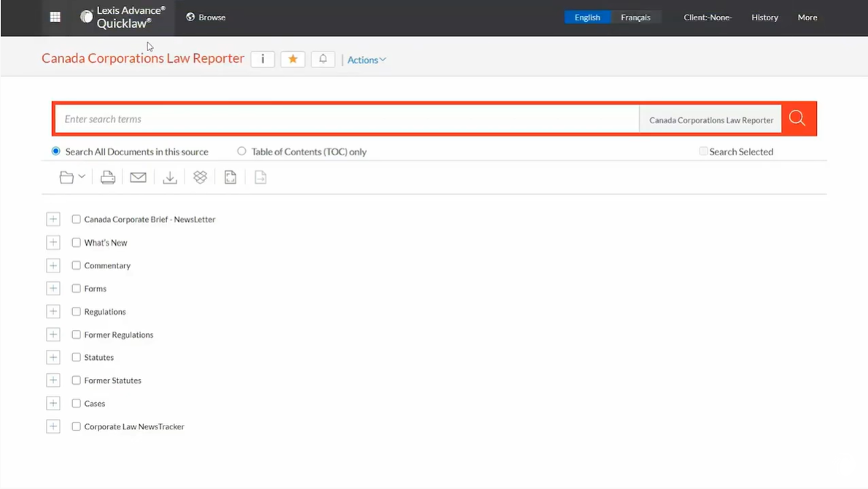
Task: Click the email envelope icon
Action: coord(139,178)
